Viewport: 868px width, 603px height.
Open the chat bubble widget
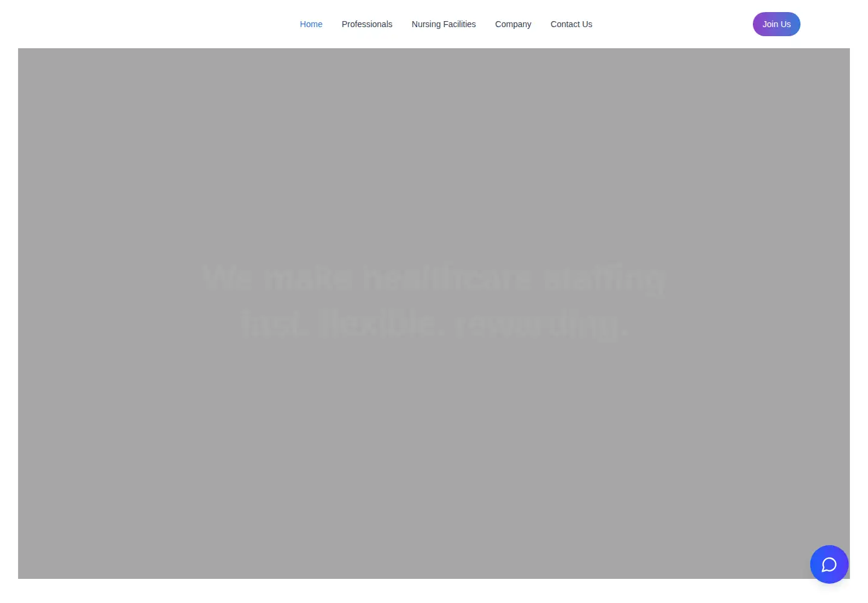pyautogui.click(x=829, y=564)
